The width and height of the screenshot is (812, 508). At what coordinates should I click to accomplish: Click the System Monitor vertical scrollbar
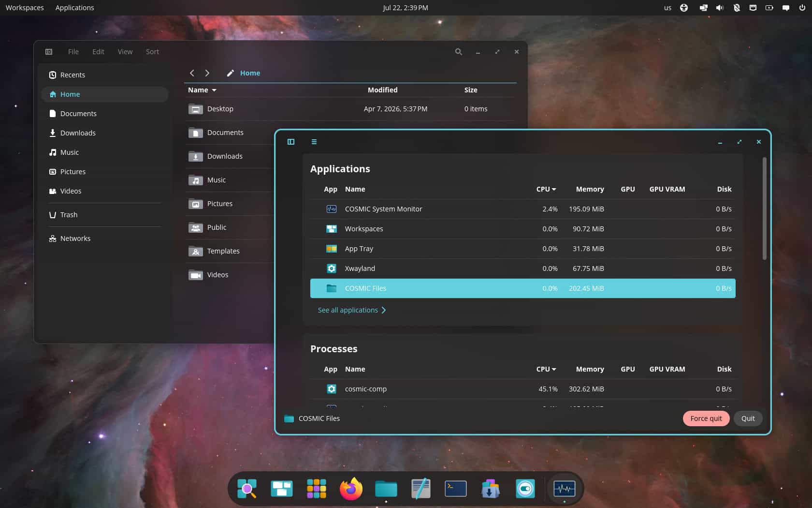click(764, 209)
